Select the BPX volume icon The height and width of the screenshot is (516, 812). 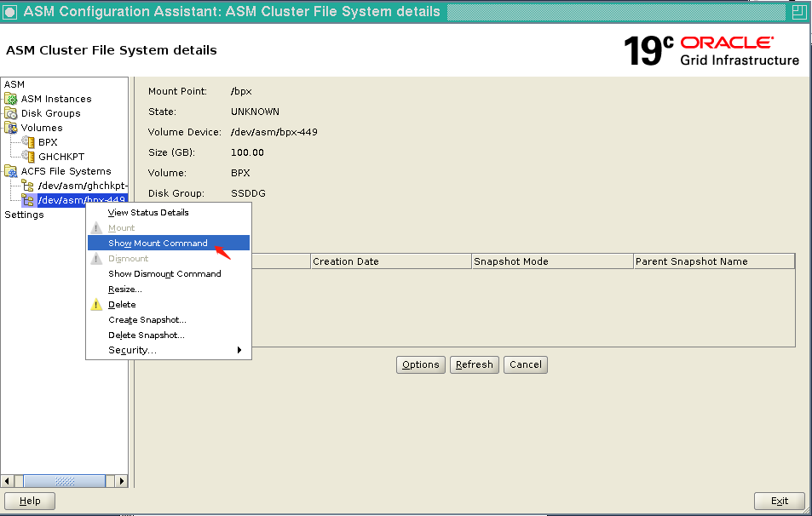[28, 141]
